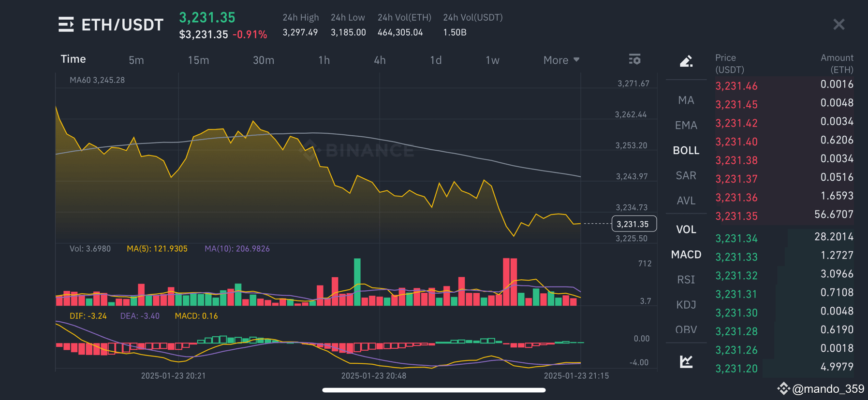The width and height of the screenshot is (868, 400).
Task: Tap the 24h Low value 3,185.00
Action: (x=348, y=32)
